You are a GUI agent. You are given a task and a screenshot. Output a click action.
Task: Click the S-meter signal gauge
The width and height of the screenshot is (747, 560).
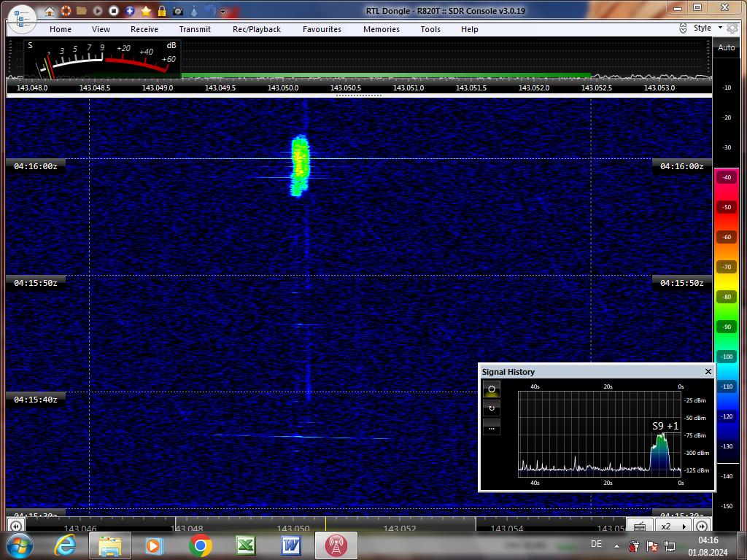coord(101,60)
